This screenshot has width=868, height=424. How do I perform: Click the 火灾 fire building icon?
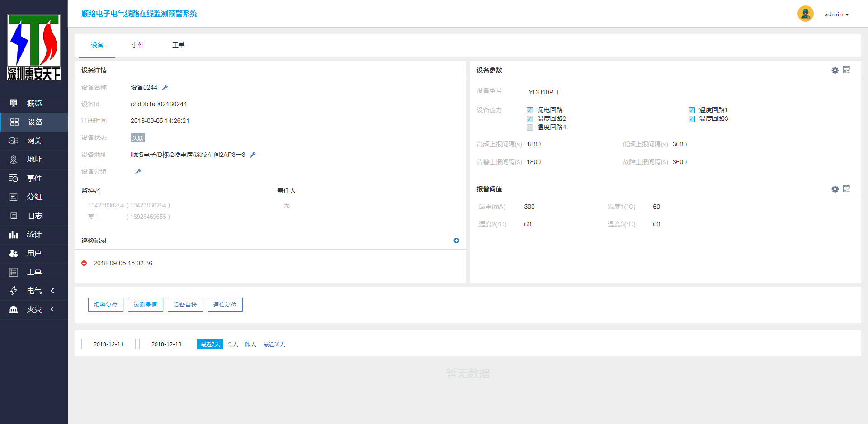pos(14,310)
